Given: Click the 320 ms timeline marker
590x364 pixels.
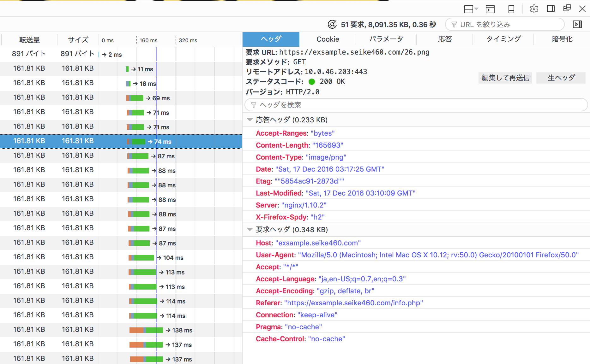Looking at the screenshot, I should (x=188, y=40).
